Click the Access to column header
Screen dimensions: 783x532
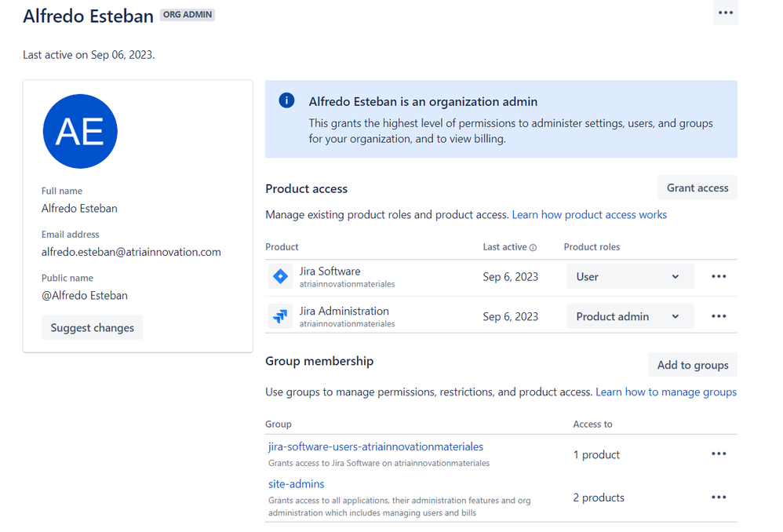tap(592, 424)
